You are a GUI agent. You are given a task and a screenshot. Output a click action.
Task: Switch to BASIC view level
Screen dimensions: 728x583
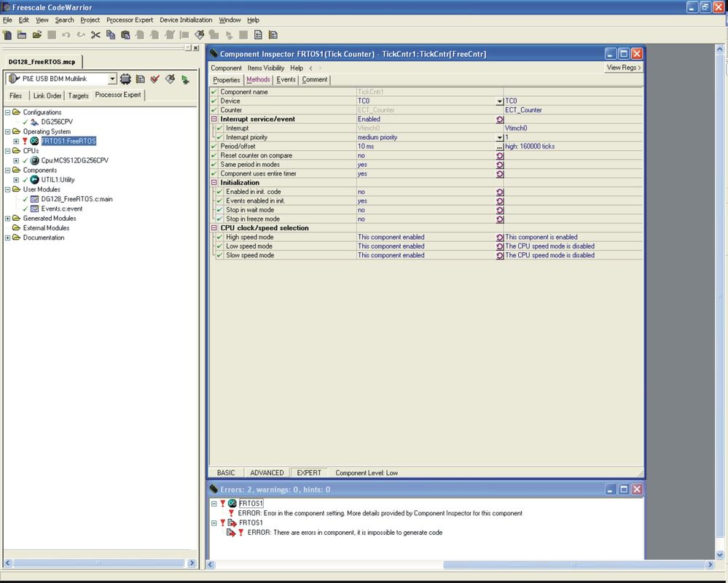click(x=226, y=472)
